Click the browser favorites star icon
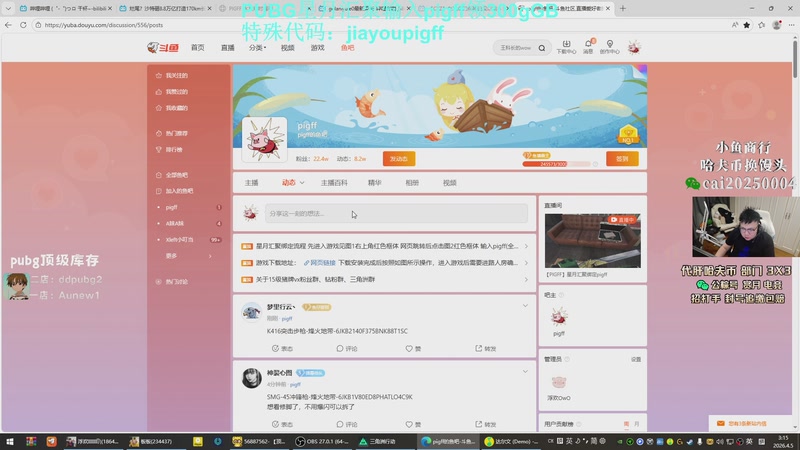The height and width of the screenshot is (450, 800). tap(746, 24)
